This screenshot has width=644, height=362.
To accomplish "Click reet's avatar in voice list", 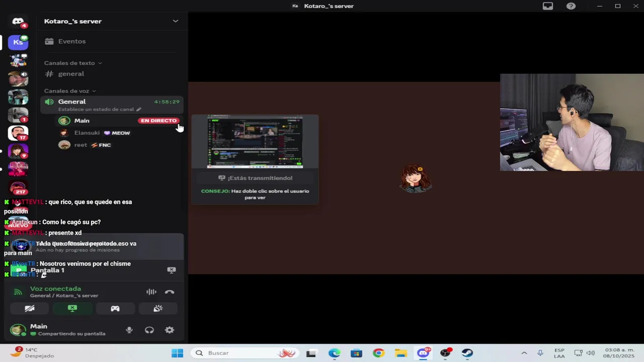I will pos(64,145).
